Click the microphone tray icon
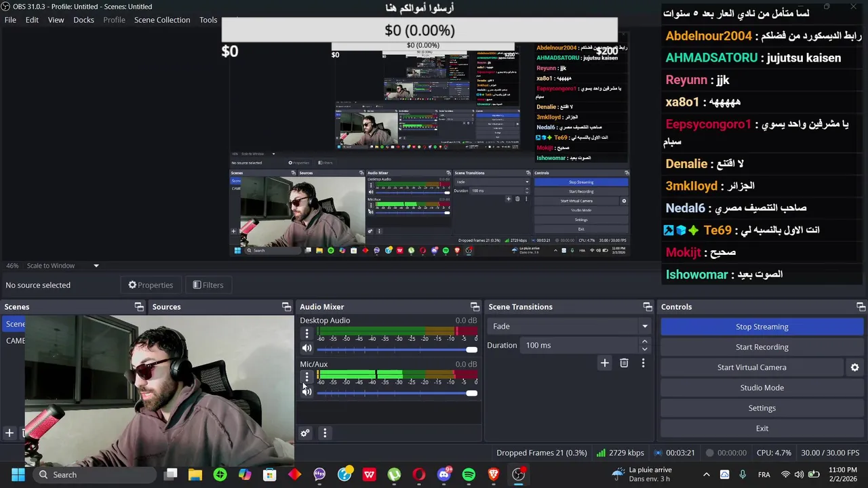This screenshot has width=868, height=488. point(743,474)
